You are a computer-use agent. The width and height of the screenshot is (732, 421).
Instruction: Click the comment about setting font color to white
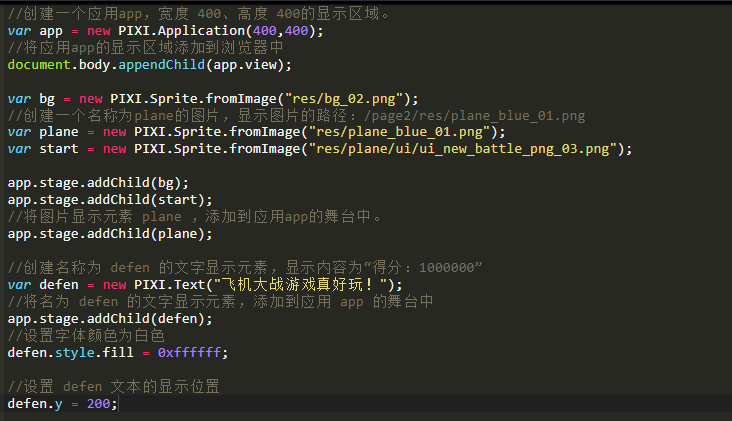(86, 336)
